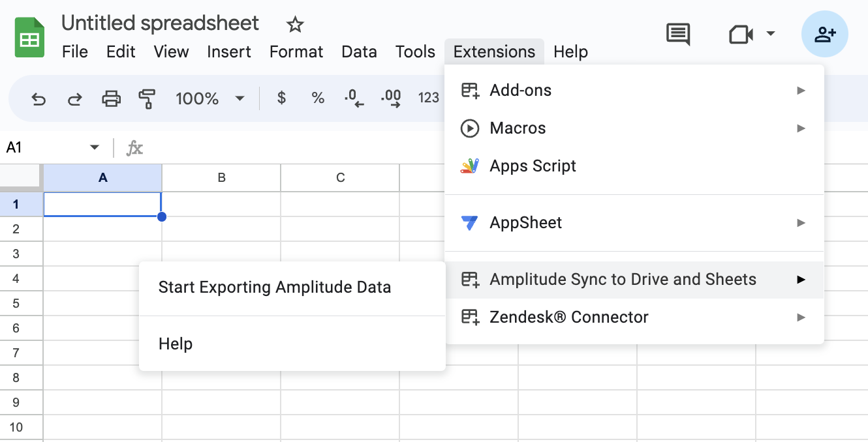Select column B header
Viewport: 868px width, 442px height.
click(221, 177)
